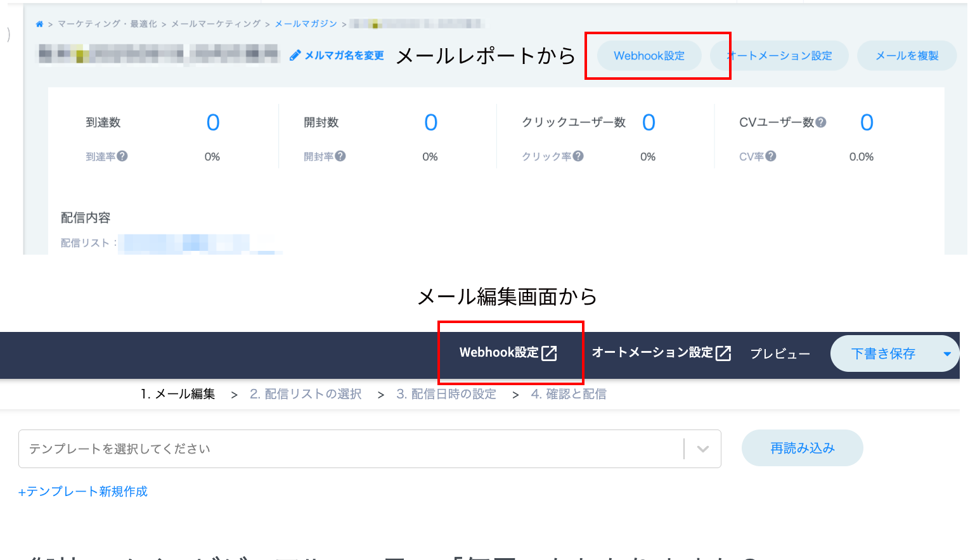Go to step 2. 配信リストの選択
The height and width of the screenshot is (560, 975).
tap(306, 394)
